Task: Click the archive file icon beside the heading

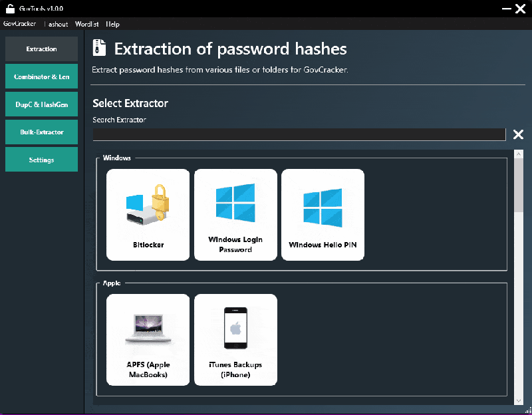Action: click(99, 48)
